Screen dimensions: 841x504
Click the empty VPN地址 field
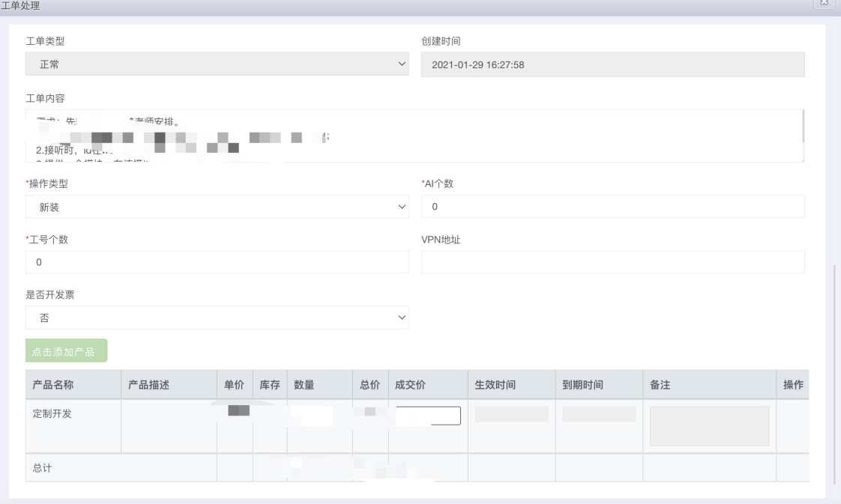pos(612,262)
